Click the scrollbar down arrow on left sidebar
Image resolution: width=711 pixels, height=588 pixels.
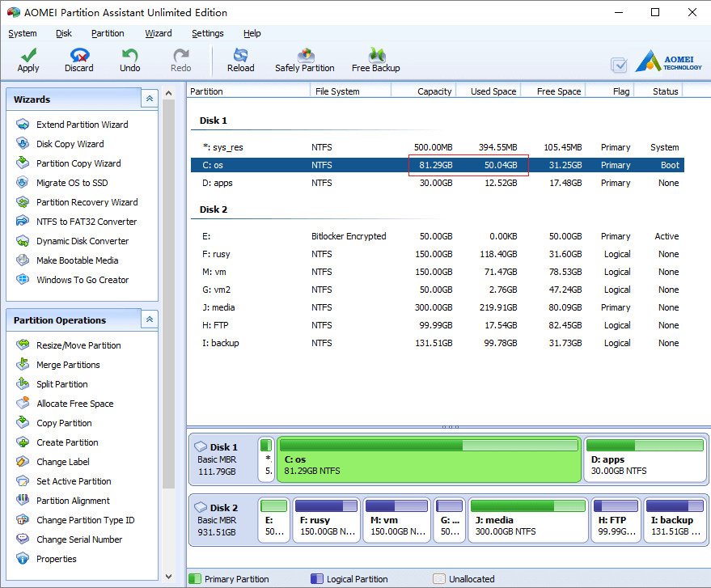(x=169, y=576)
